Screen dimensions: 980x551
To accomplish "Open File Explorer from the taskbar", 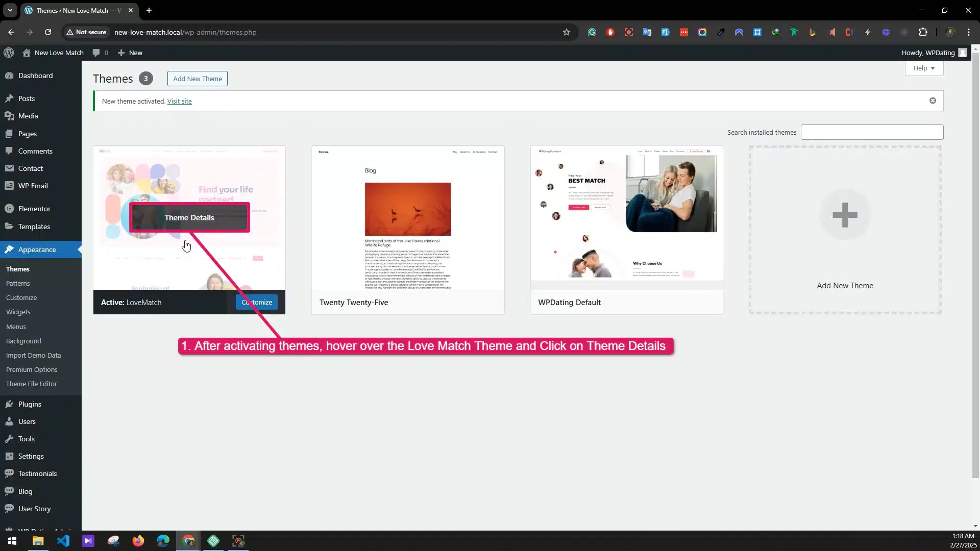I will point(38,541).
